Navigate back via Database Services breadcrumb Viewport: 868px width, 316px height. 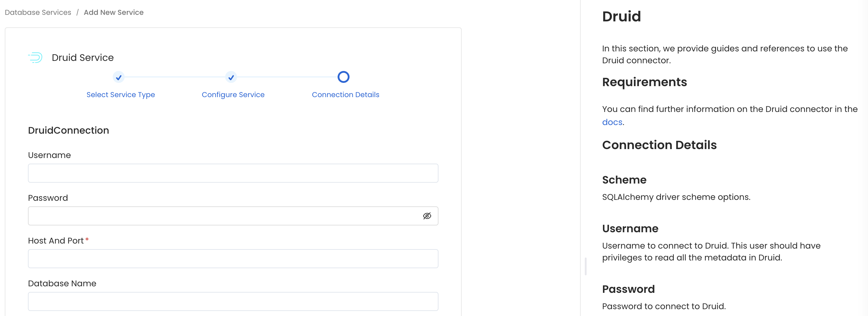point(38,12)
